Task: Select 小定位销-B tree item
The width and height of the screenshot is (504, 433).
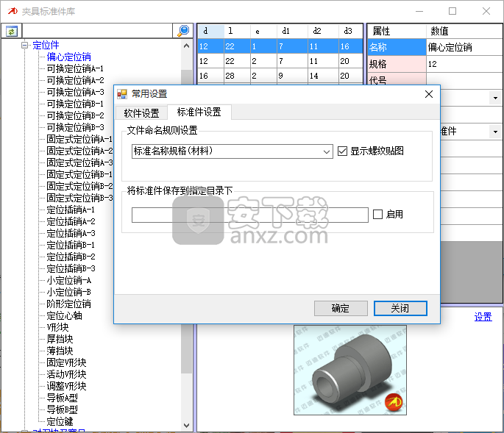Action: tap(68, 292)
